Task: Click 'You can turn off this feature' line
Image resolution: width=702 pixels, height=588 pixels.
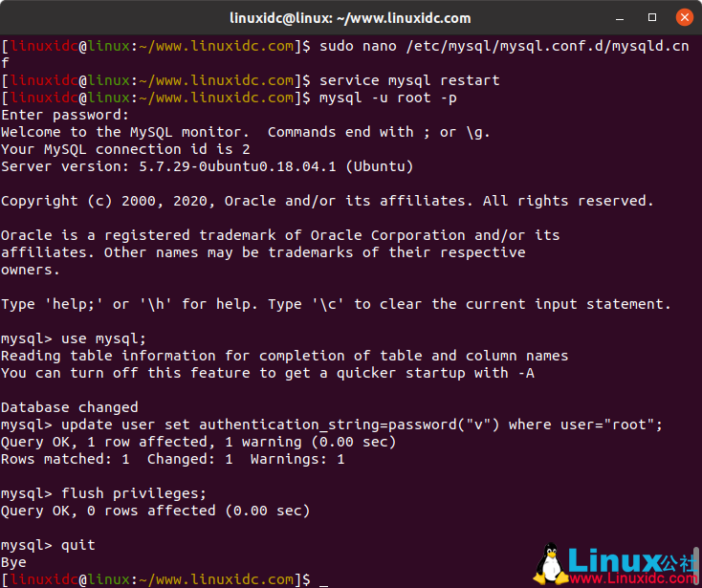Action: click(x=267, y=373)
